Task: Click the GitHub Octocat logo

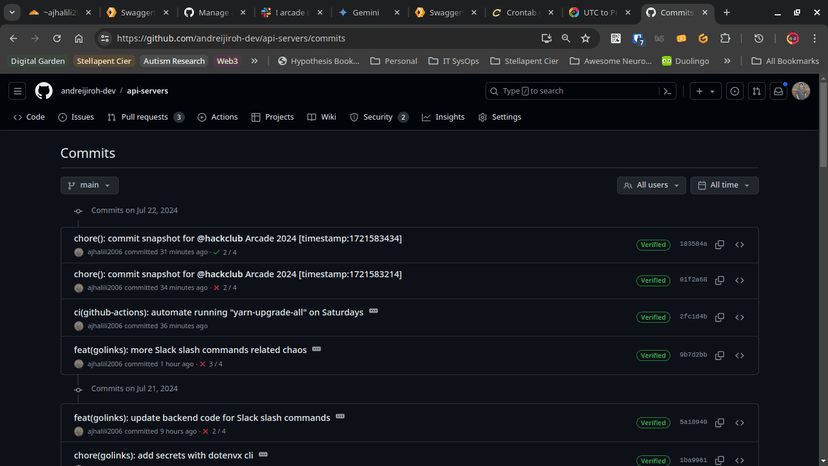Action: click(44, 91)
